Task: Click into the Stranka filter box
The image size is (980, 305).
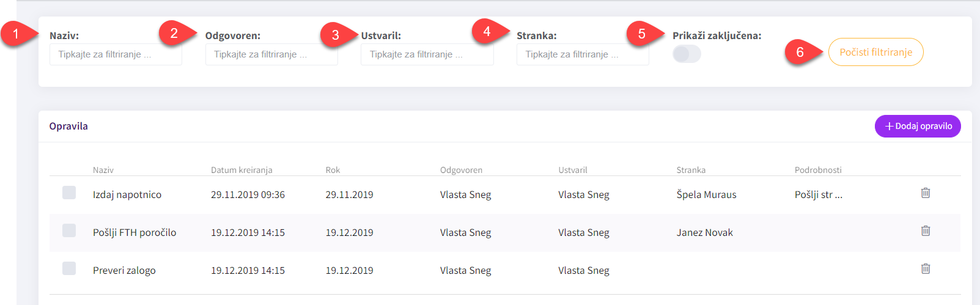Action: click(583, 54)
